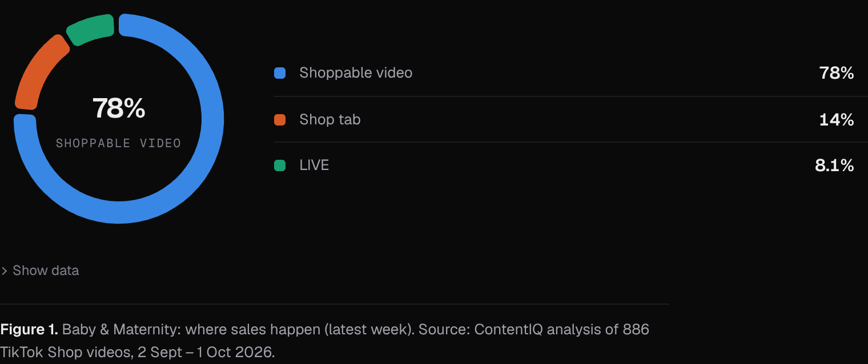The width and height of the screenshot is (868, 364).
Task: Click the 8.1% value in legend row
Action: 834,165
